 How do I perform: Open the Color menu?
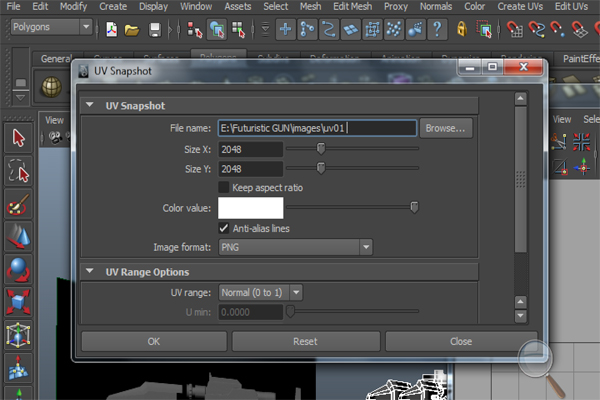[x=474, y=7]
